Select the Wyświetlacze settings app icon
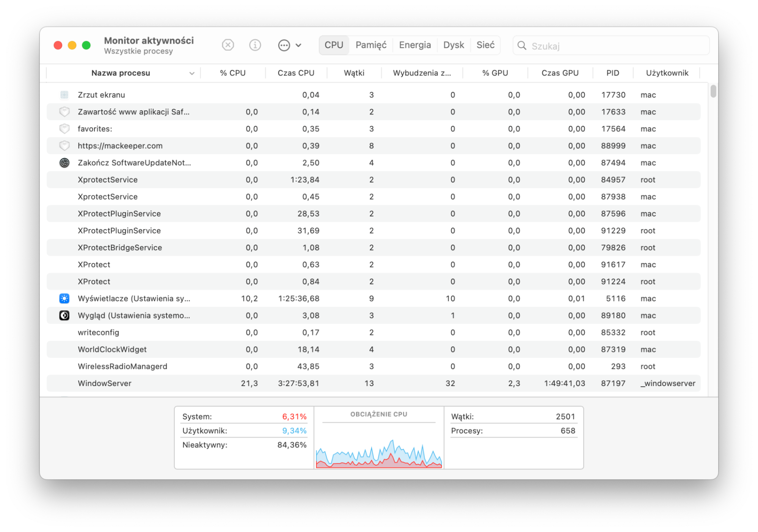 64,298
